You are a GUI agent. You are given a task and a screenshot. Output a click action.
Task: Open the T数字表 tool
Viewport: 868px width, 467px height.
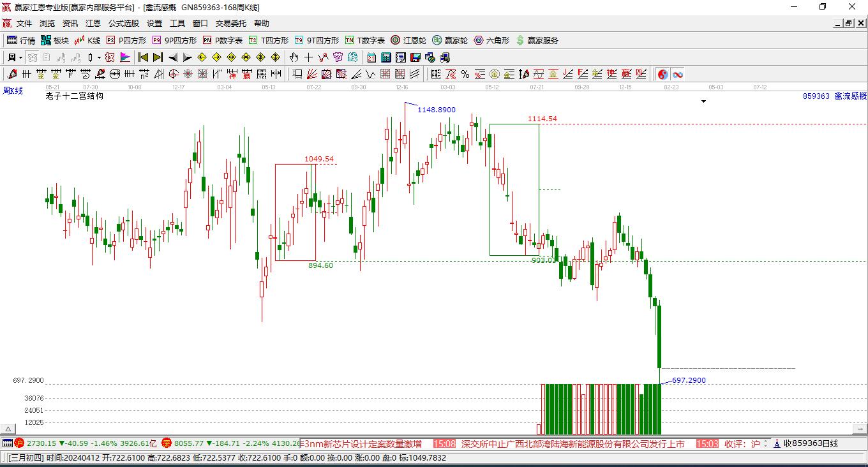pyautogui.click(x=365, y=40)
